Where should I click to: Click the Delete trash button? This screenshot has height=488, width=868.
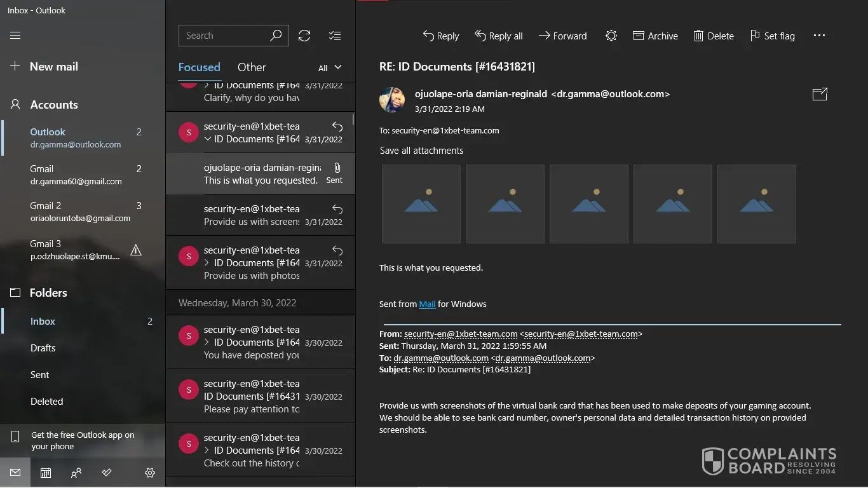[714, 36]
